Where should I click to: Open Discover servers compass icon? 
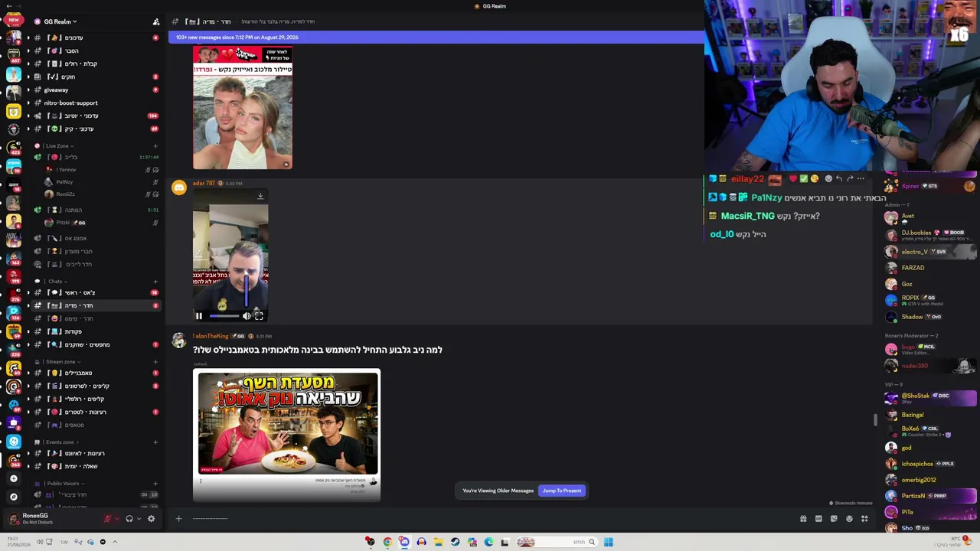13,497
